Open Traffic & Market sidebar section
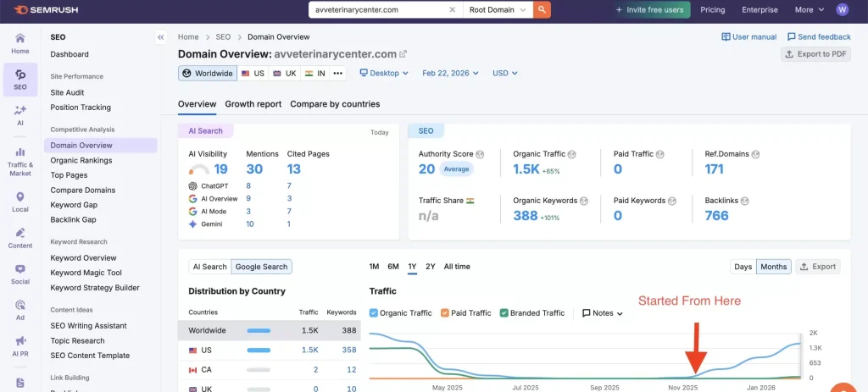 [20, 162]
